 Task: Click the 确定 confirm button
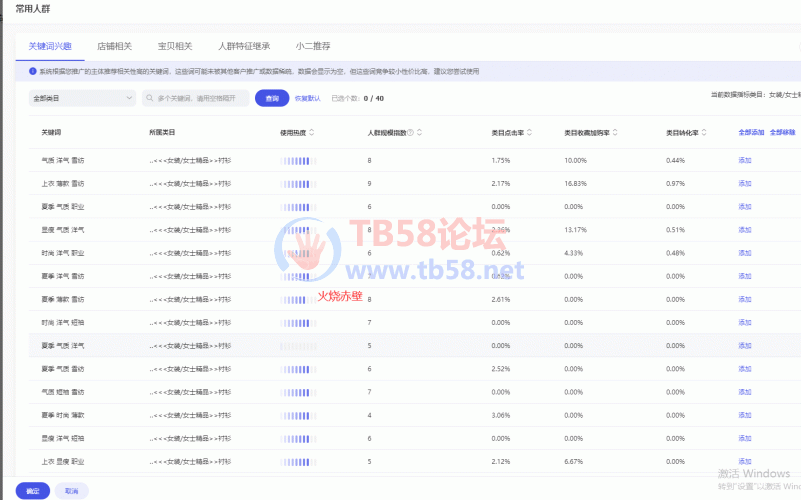point(33,491)
